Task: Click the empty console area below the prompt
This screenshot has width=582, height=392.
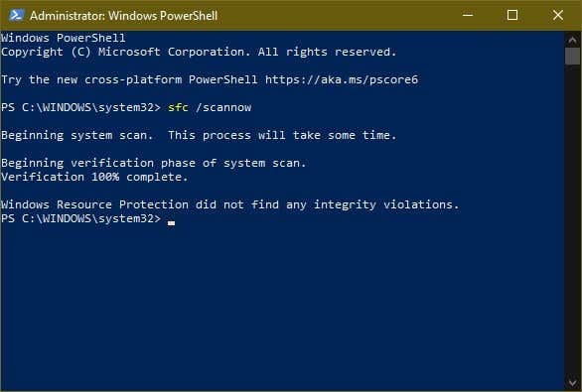Action: click(x=282, y=304)
